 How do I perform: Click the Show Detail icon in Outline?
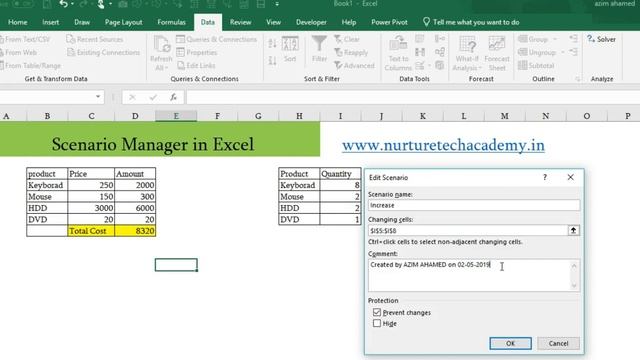573,39
